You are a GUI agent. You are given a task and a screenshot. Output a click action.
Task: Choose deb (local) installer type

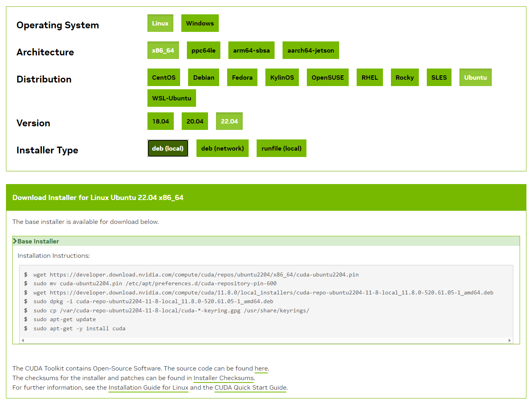(168, 148)
